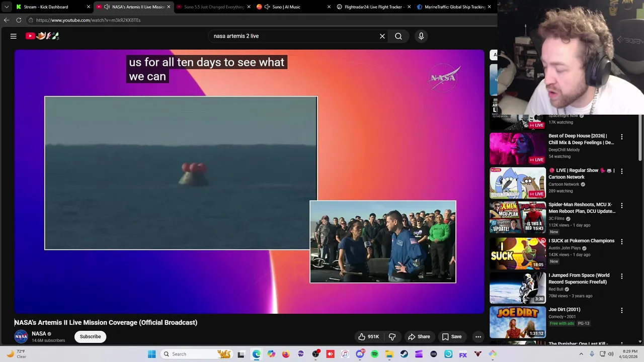
Task: Launch Firefox from the taskbar
Action: (286, 354)
